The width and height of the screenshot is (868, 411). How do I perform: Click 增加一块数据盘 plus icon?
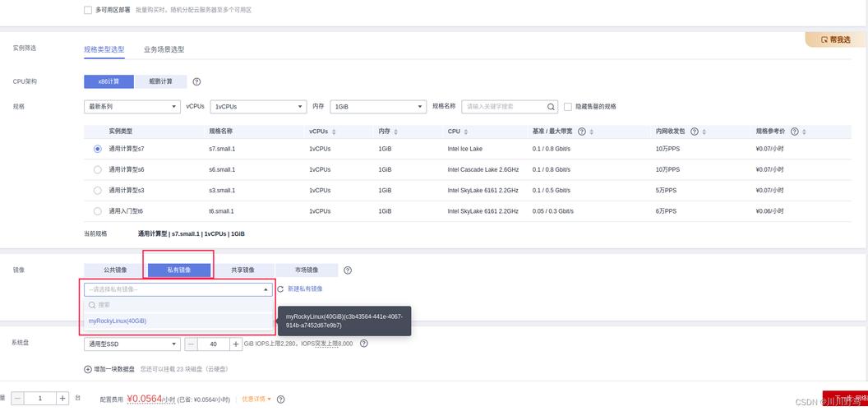click(87, 369)
